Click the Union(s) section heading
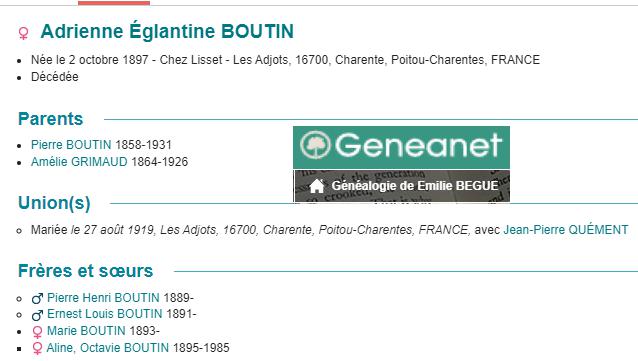The image size is (638, 361). pos(54,203)
